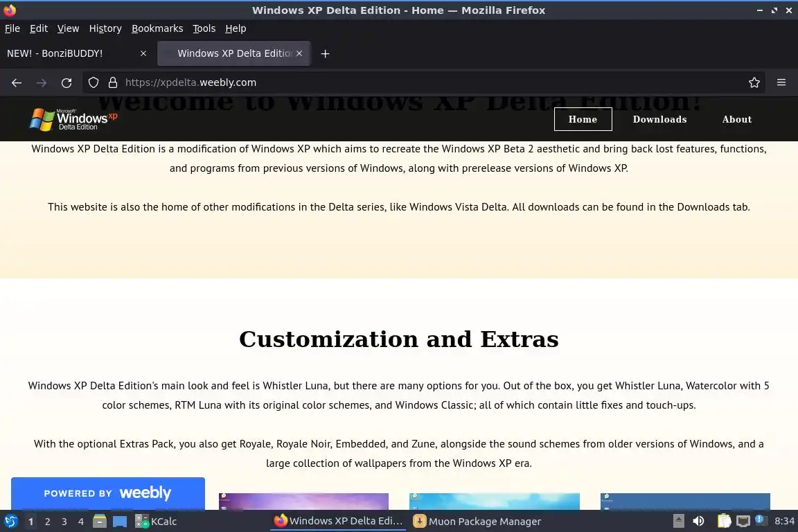This screenshot has width=798, height=532.
Task: Select the Windows XP Delta Edition tab
Action: point(234,53)
